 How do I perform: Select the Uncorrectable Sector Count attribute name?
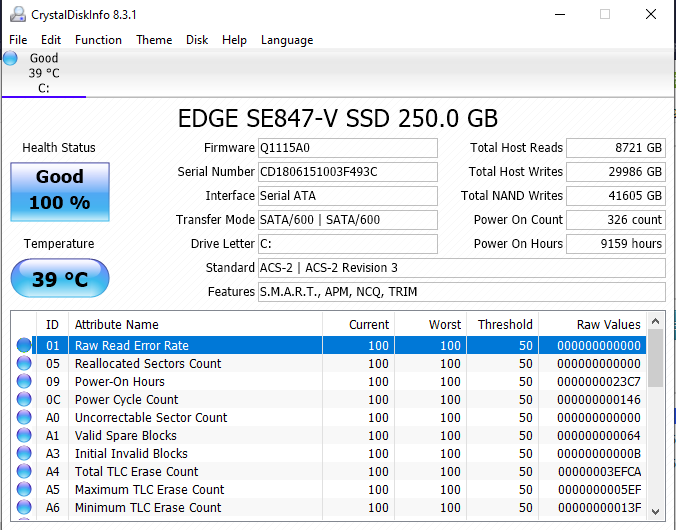click(151, 417)
